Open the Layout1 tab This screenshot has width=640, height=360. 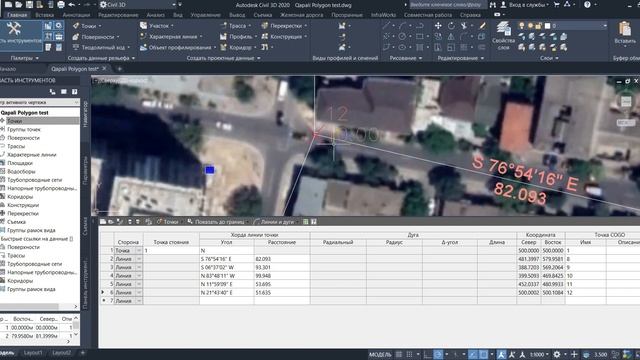pyautogui.click(x=33, y=353)
